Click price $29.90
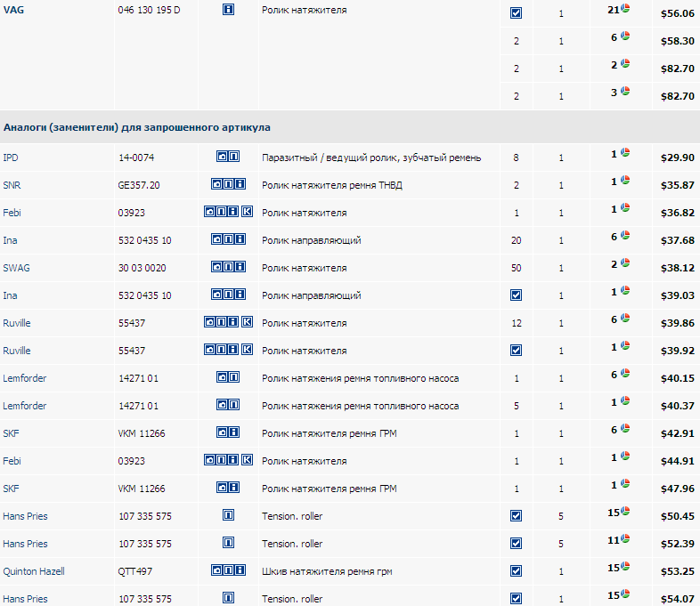This screenshot has width=700, height=606. [x=677, y=158]
